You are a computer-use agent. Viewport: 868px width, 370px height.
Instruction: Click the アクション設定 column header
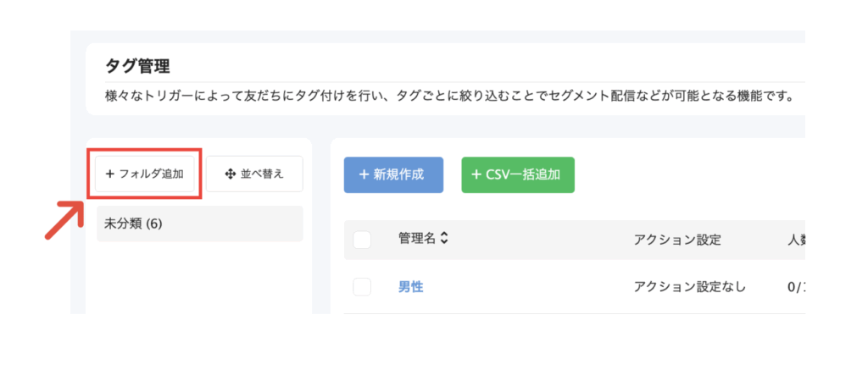[677, 240]
